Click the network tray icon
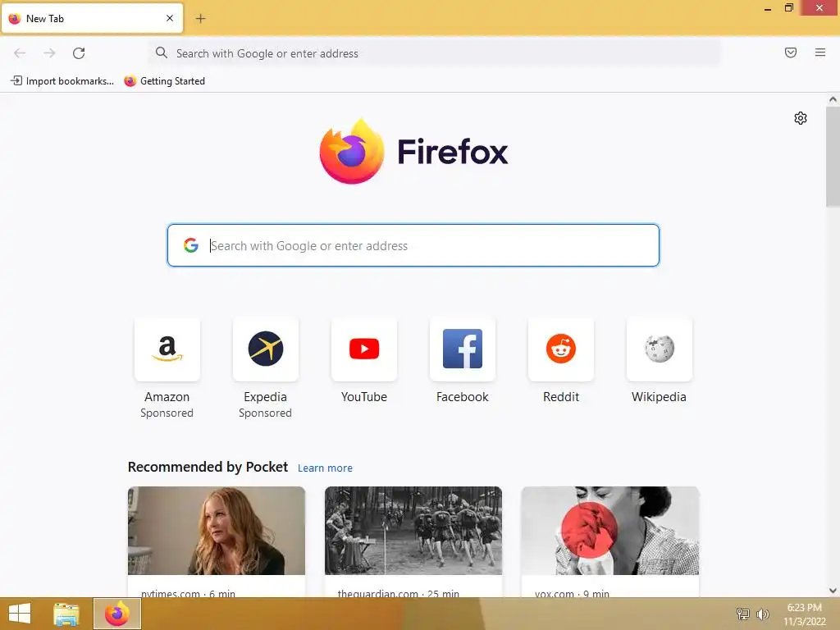Viewport: 840px width, 630px height. pos(742,614)
